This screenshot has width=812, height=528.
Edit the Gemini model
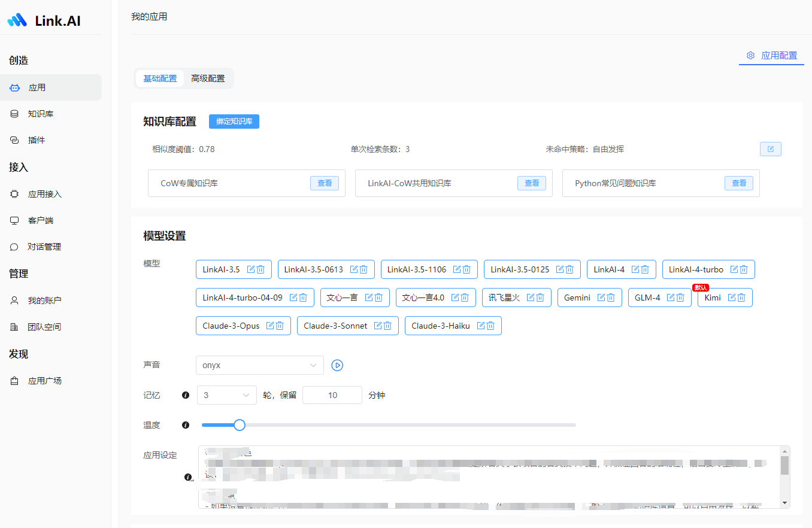point(602,298)
